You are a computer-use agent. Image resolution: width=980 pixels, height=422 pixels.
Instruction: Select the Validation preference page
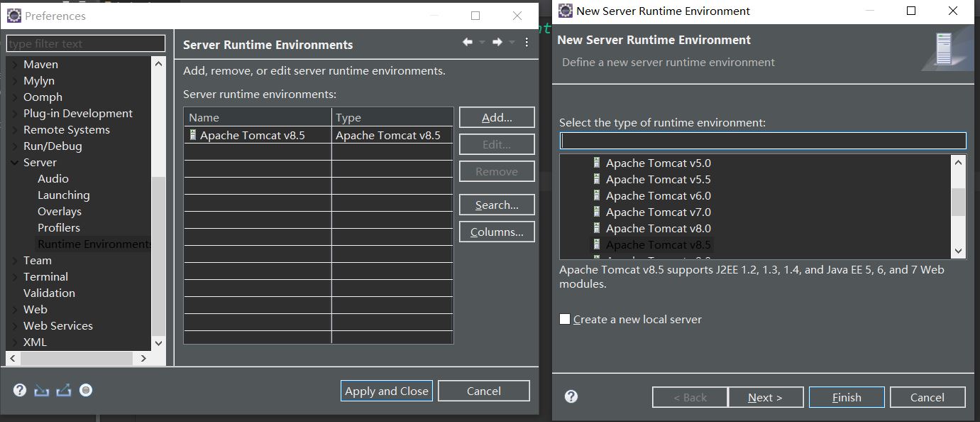coord(49,293)
